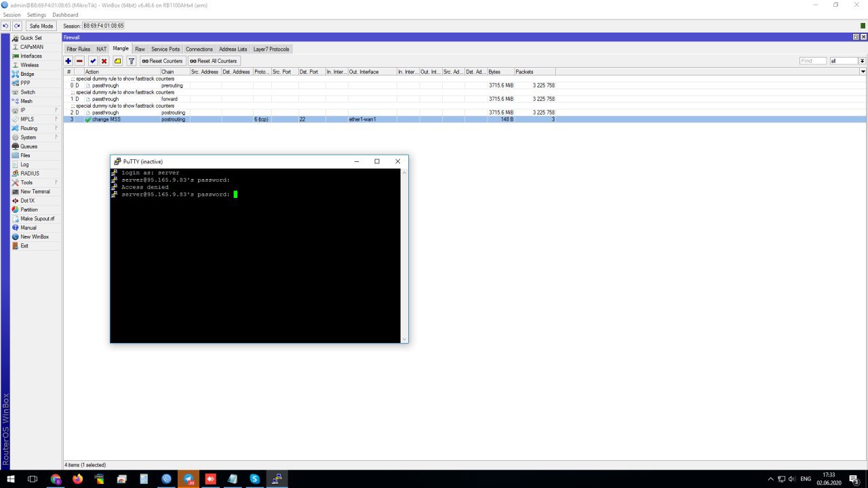
Task: Click the Undo arrow in WinBox toolbar
Action: (x=5, y=26)
